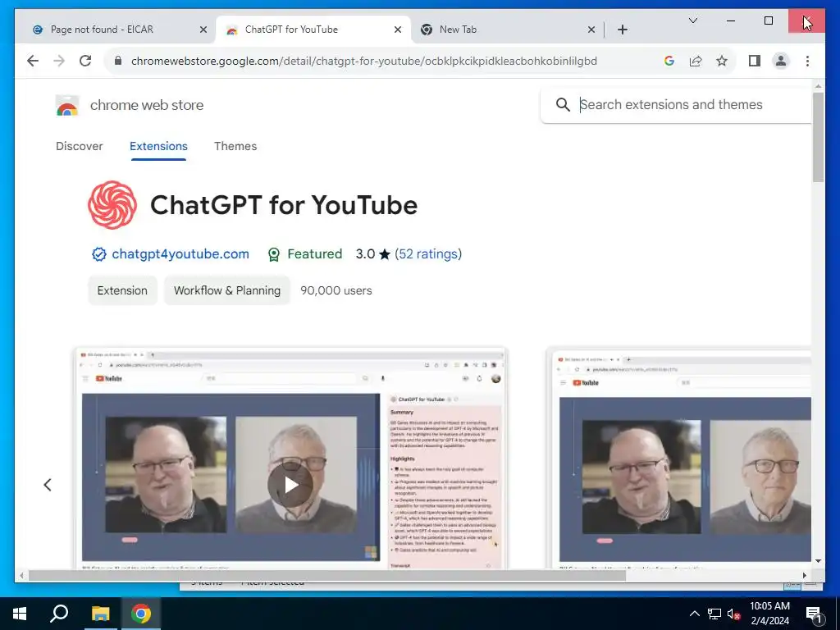This screenshot has width=840, height=630.
Task: Click the search magnifier icon in the store
Action: 563,105
